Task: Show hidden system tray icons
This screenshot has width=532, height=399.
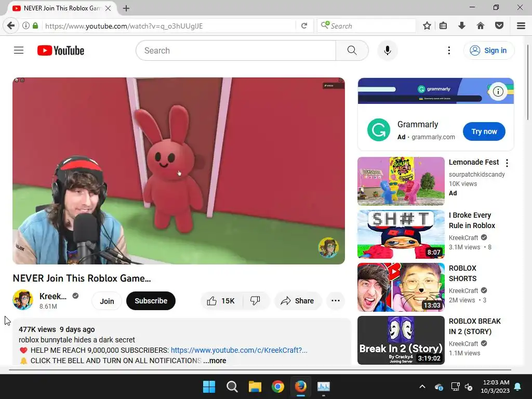Action: 422,387
